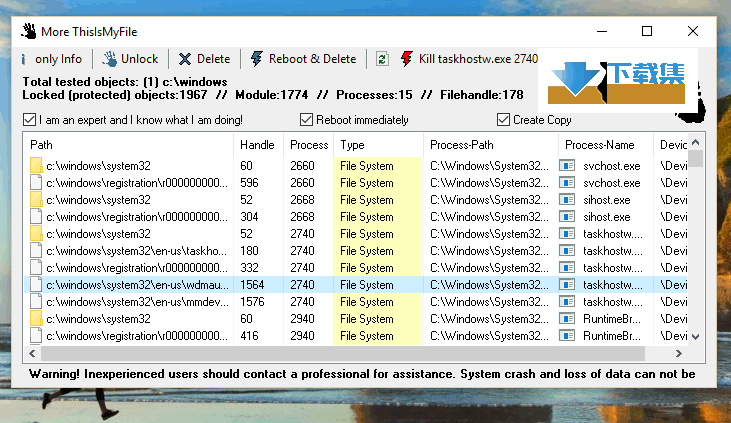This screenshot has height=423, width=731.
Task: Click svchost.exe process icon in handle 596 row
Action: 567,183
